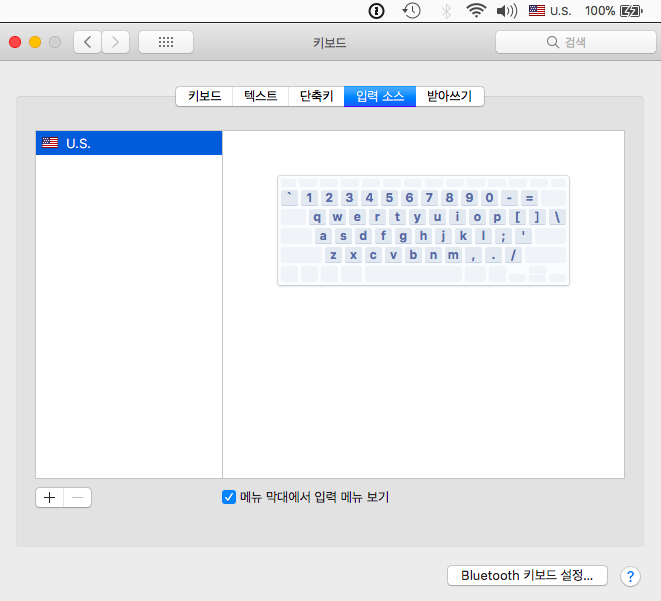Go back with the left arrow button
The image size is (661, 601).
88,42
